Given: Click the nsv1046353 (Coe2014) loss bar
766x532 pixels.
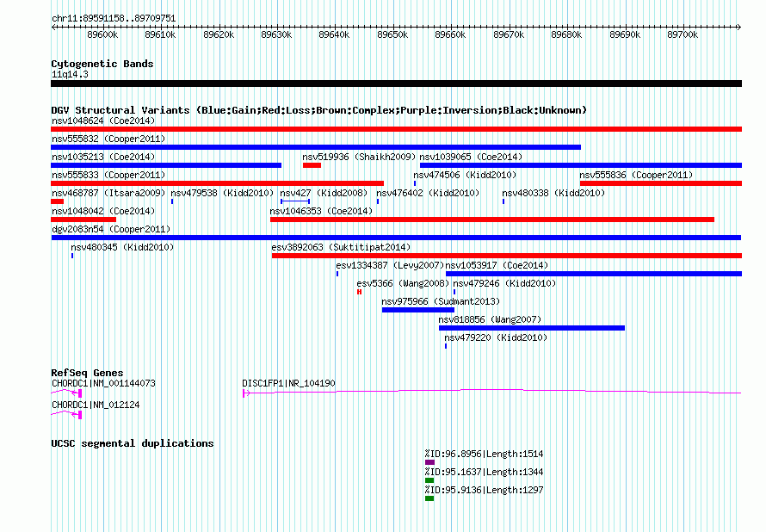Looking at the screenshot, I should [x=492, y=220].
